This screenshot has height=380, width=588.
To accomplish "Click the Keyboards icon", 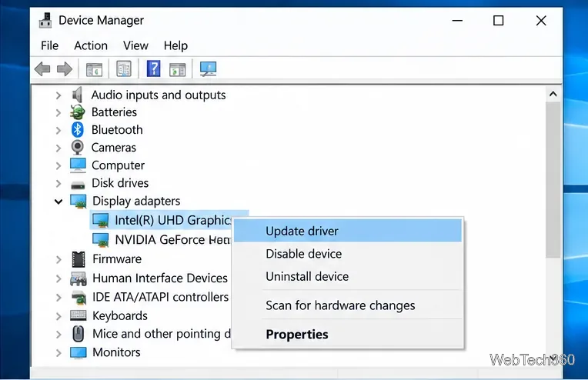I will pos(79,315).
